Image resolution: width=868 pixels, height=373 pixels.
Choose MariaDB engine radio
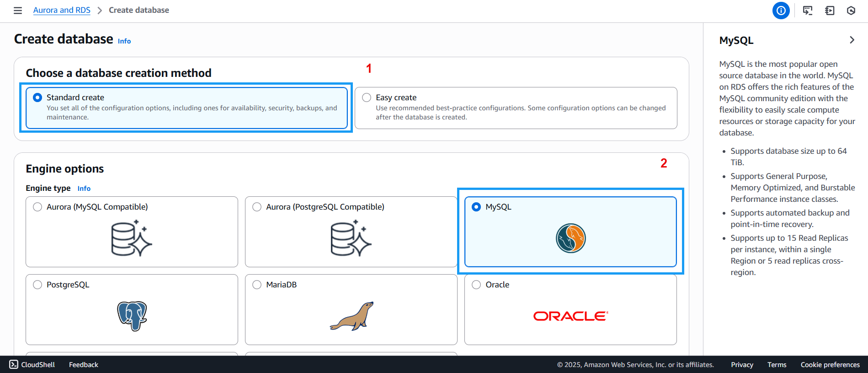[x=257, y=285]
